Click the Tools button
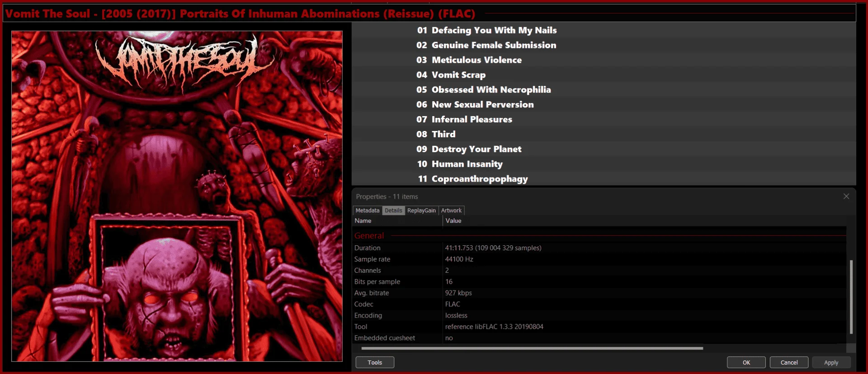The image size is (868, 374). [x=375, y=362]
